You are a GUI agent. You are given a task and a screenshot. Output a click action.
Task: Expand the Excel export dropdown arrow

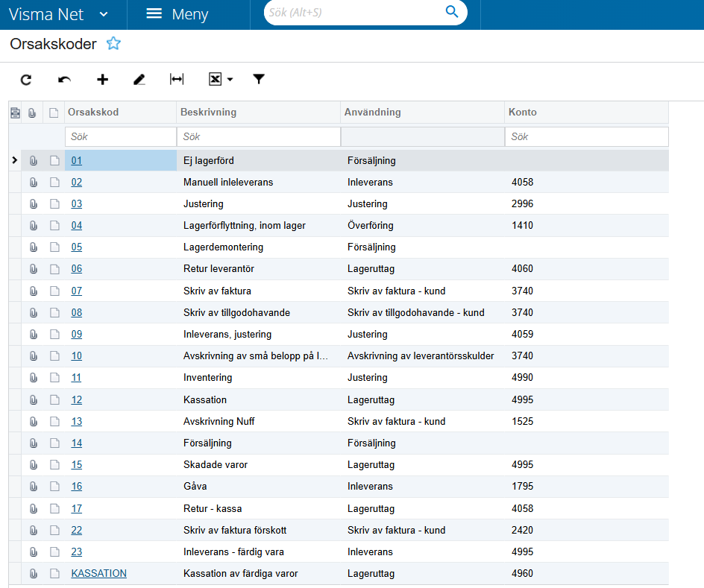coord(230,80)
